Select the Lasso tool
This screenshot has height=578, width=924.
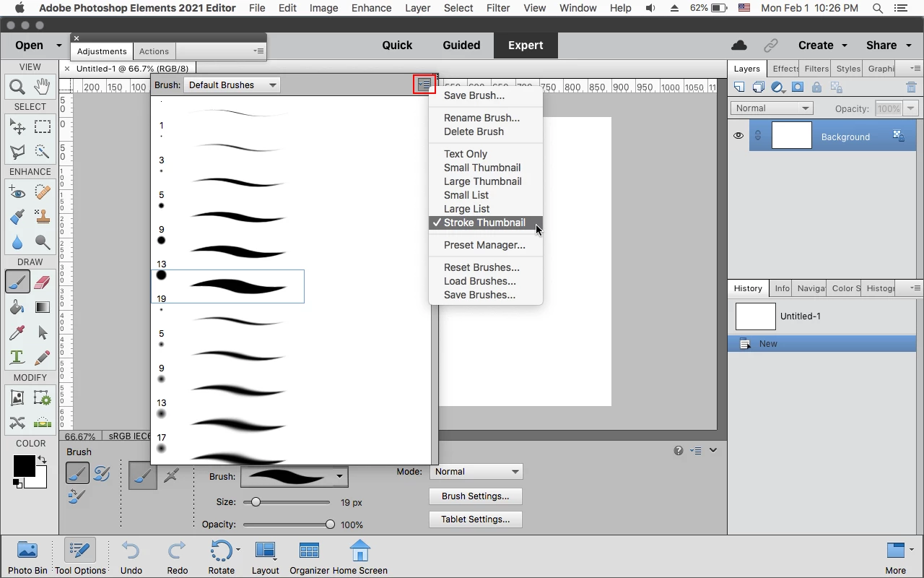click(17, 152)
